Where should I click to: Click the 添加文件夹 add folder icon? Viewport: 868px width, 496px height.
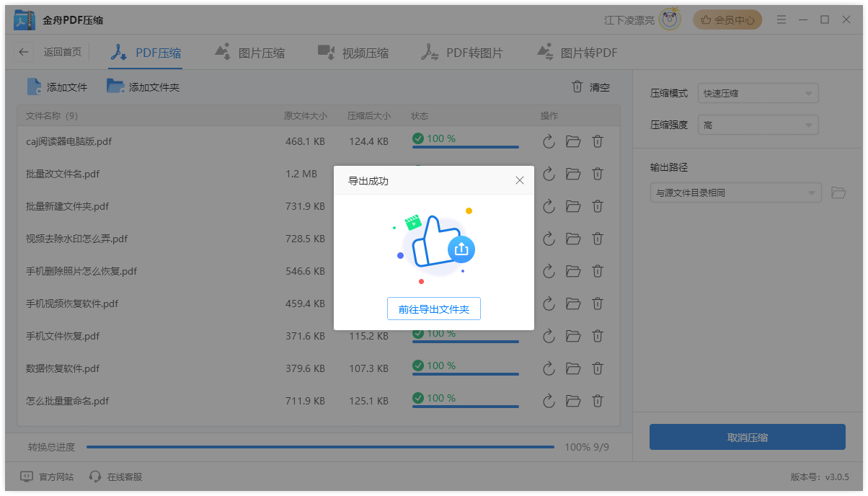point(115,87)
